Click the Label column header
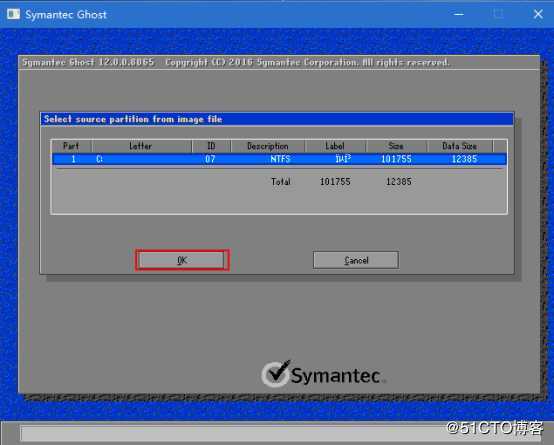The image size is (554, 445). [335, 146]
